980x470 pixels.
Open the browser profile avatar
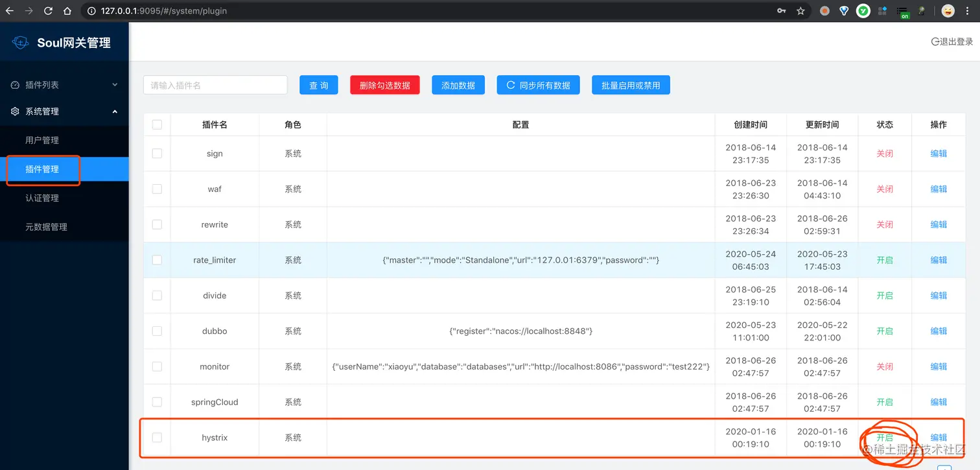[x=948, y=11]
